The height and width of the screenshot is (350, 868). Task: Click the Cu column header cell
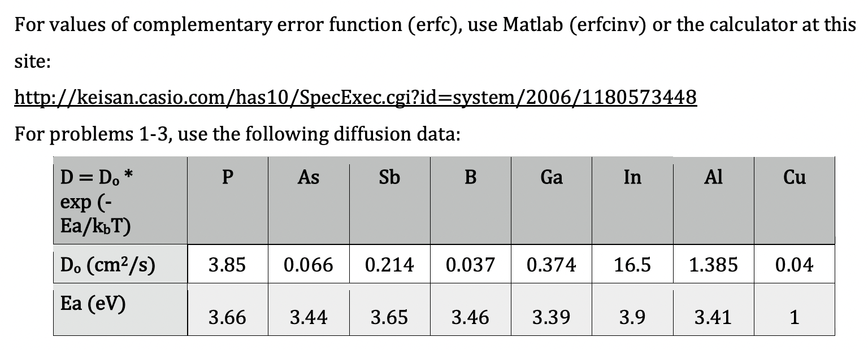click(794, 178)
